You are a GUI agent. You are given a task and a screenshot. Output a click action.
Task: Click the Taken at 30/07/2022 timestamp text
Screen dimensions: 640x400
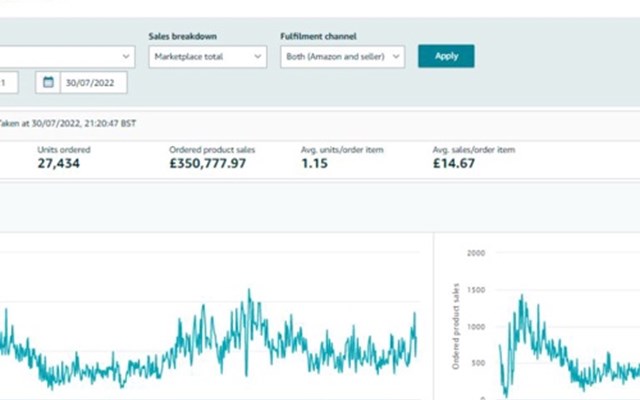[67, 123]
